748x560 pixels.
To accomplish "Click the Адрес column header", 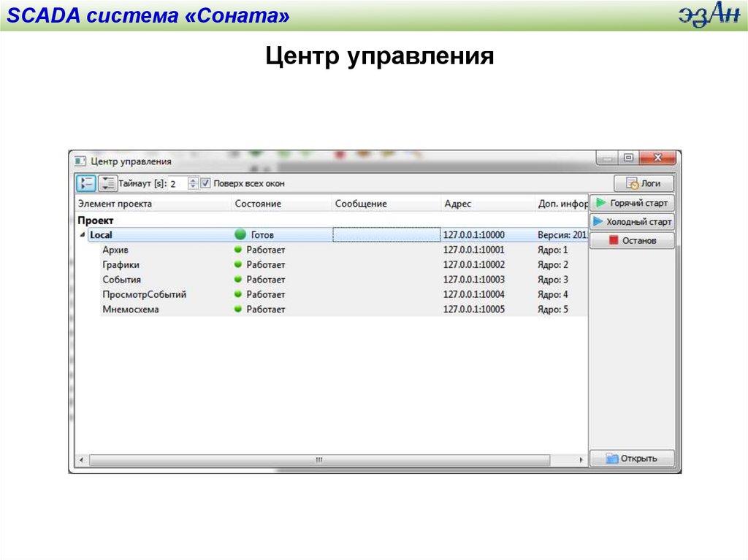I will pos(458,204).
